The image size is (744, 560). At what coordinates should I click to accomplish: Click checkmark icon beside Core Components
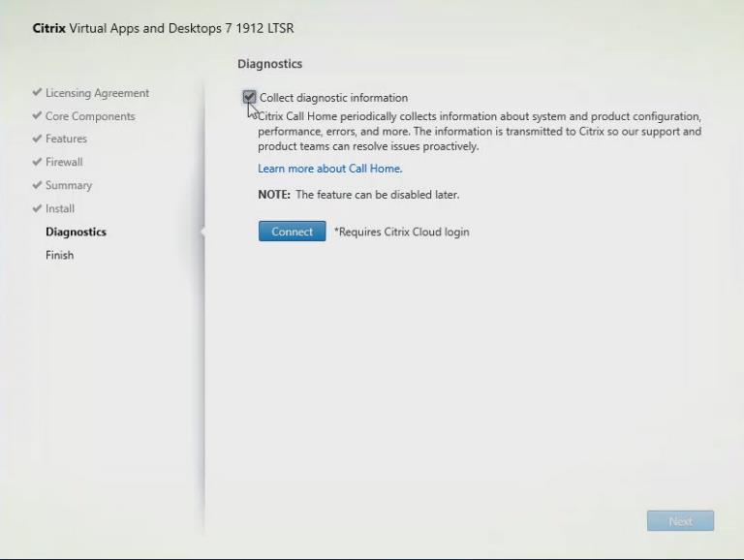click(x=37, y=115)
